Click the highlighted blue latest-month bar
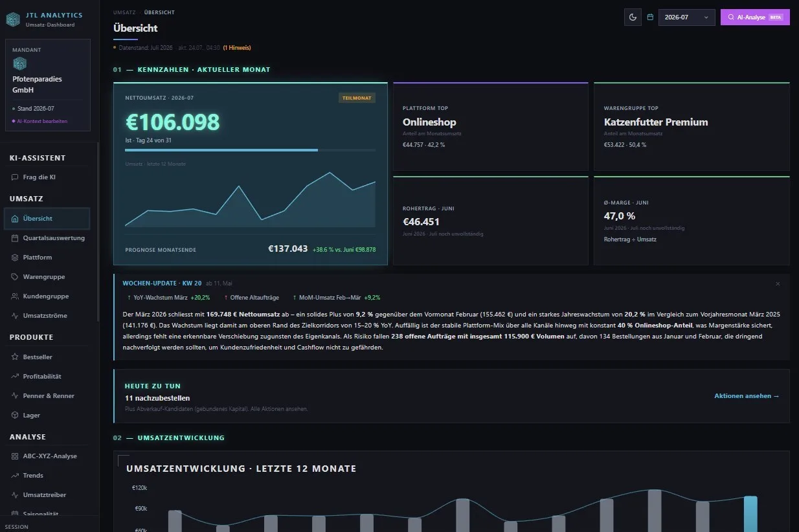Screen dimensions: 799x532 point(750,514)
